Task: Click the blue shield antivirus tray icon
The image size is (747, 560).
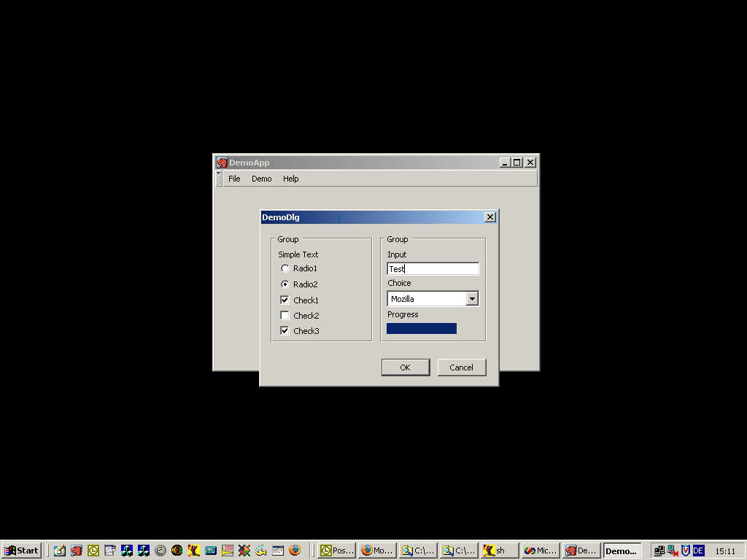Action: pos(686,551)
